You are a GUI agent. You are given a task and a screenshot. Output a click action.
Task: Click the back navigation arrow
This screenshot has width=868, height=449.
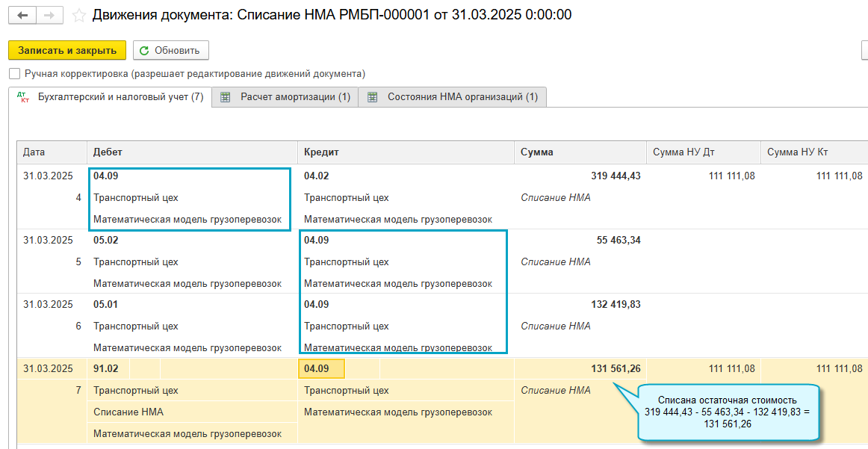pyautogui.click(x=22, y=15)
